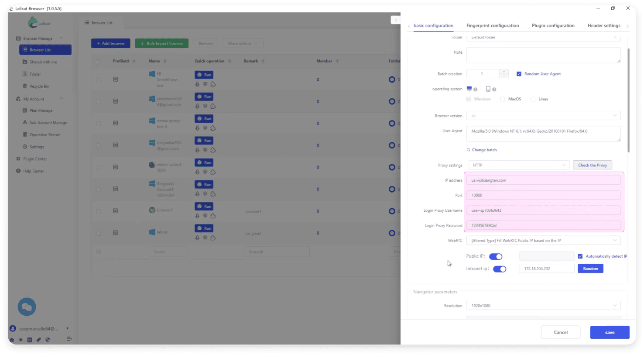Switch to Fingerprint configuration tab
Image resolution: width=644 pixels, height=355 pixels.
click(493, 26)
